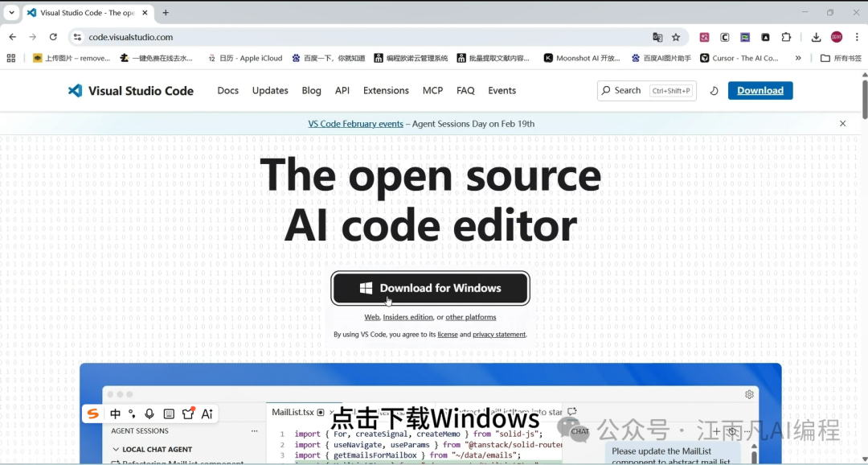Open the tab search dropdown arrow

tap(11, 12)
